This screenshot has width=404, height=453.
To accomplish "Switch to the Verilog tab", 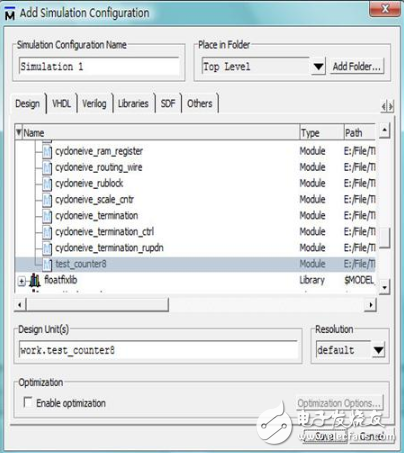I will point(94,103).
